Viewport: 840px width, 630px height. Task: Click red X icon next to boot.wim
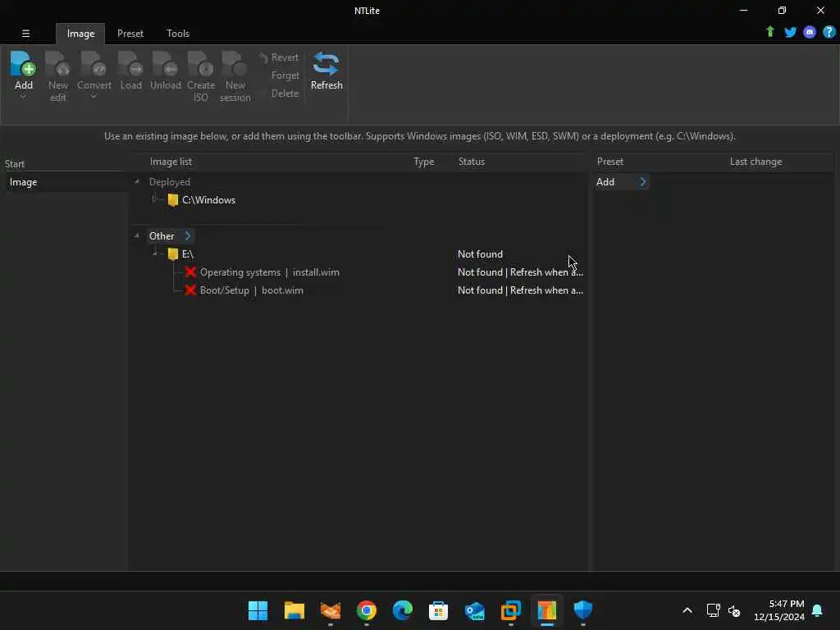click(190, 290)
